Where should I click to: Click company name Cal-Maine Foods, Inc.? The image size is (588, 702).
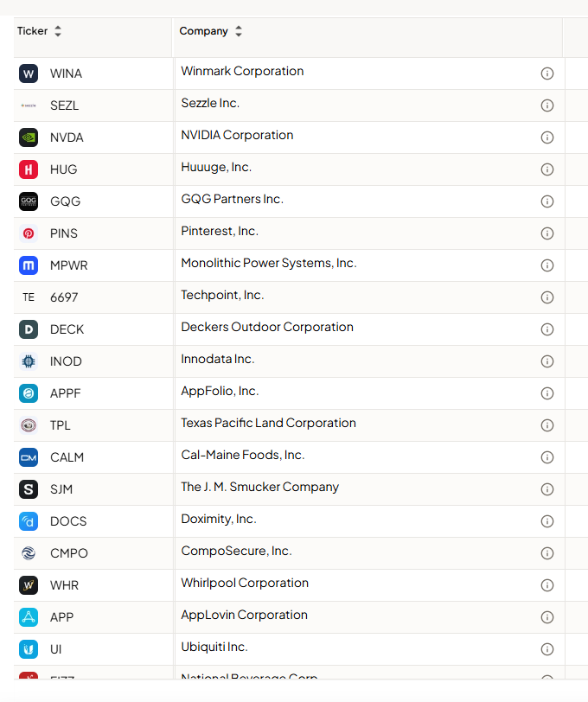tap(243, 455)
